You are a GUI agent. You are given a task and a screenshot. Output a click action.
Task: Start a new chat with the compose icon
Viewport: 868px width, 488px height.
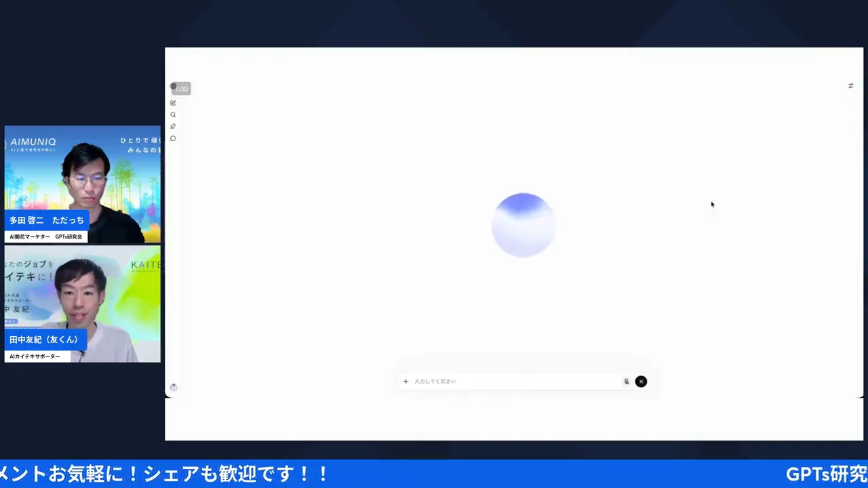[x=173, y=103]
